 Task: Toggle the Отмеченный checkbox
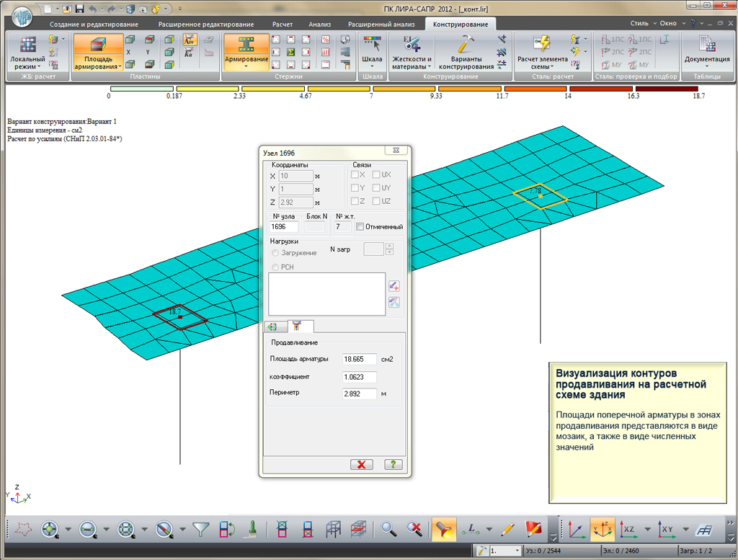360,227
